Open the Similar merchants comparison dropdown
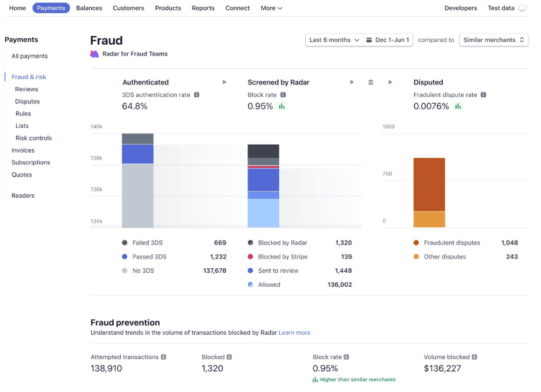Screen dimensions: 541x392 pyautogui.click(x=493, y=40)
